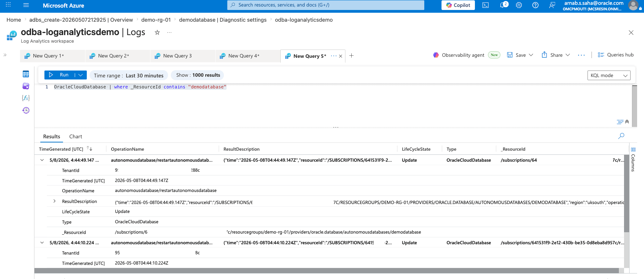Change the Time range setting
Image resolution: width=644 pixels, height=279 pixels.
(x=129, y=75)
